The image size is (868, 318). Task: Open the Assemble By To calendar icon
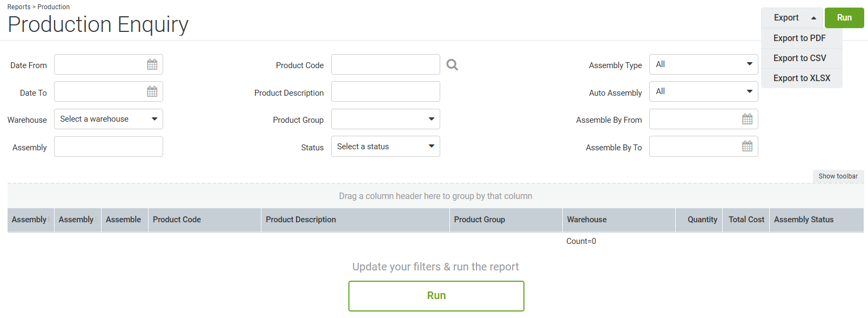tap(747, 146)
